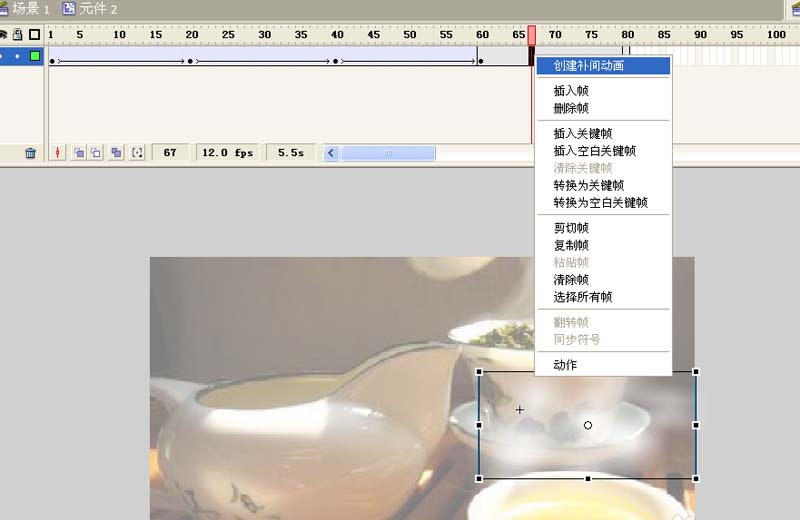
Task: Select keyframe at frame 1
Action: [52, 61]
